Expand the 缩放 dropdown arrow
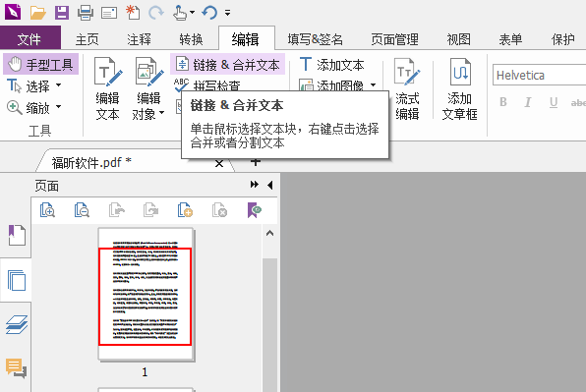586x392 pixels. coord(59,107)
